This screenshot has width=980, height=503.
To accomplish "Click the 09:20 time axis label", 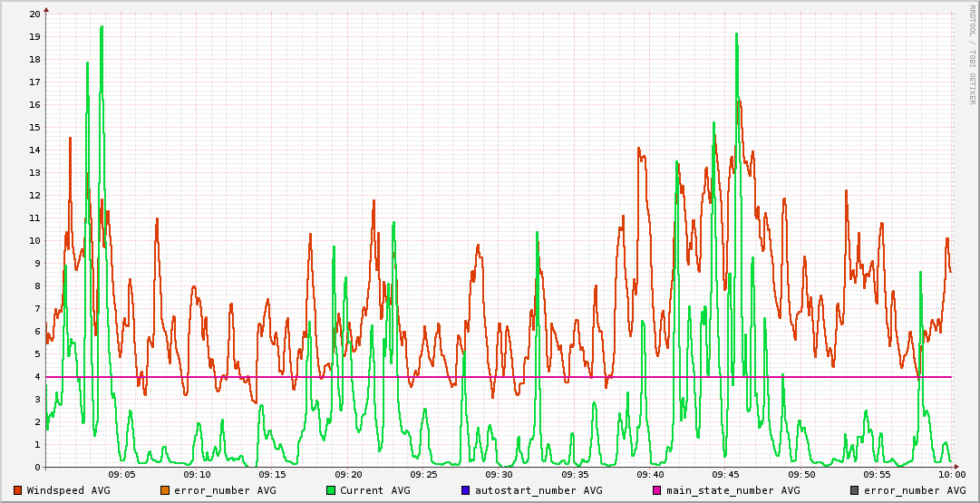I will click(x=347, y=476).
